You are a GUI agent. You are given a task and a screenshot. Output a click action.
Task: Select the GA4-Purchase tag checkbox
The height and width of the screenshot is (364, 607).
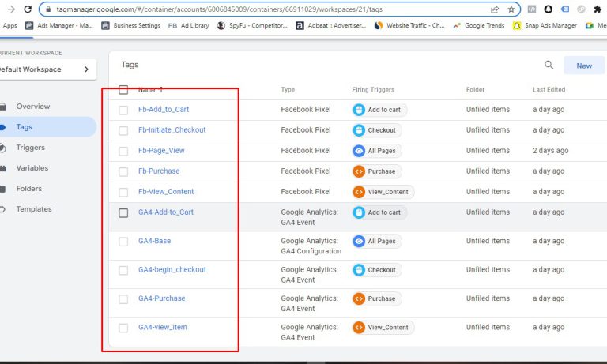click(x=123, y=299)
